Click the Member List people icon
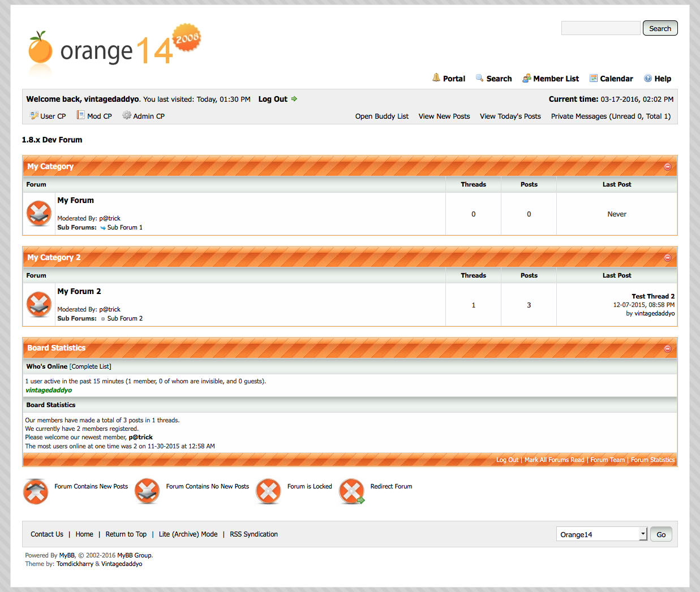 click(526, 79)
